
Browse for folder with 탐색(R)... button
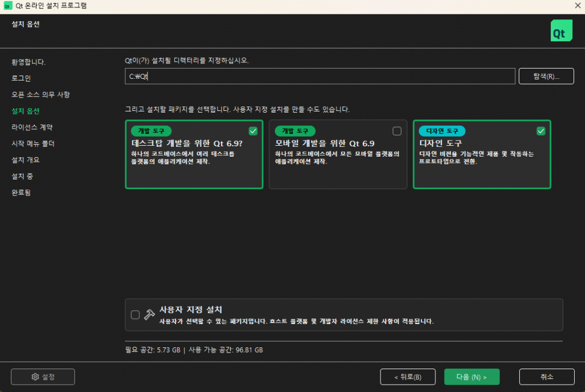[x=546, y=77]
